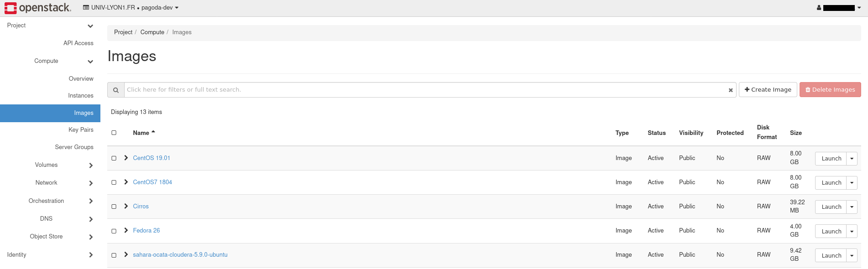Open Instances in the sidebar
868x269 pixels.
point(80,96)
